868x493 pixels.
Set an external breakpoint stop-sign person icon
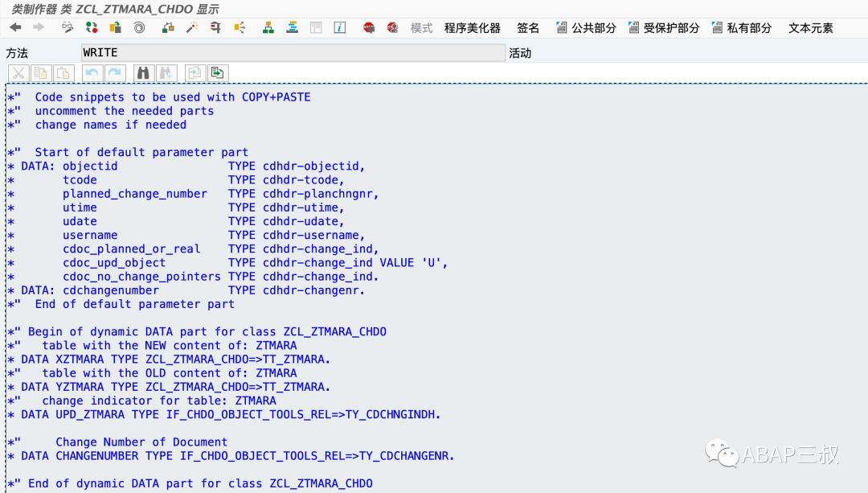pos(392,27)
